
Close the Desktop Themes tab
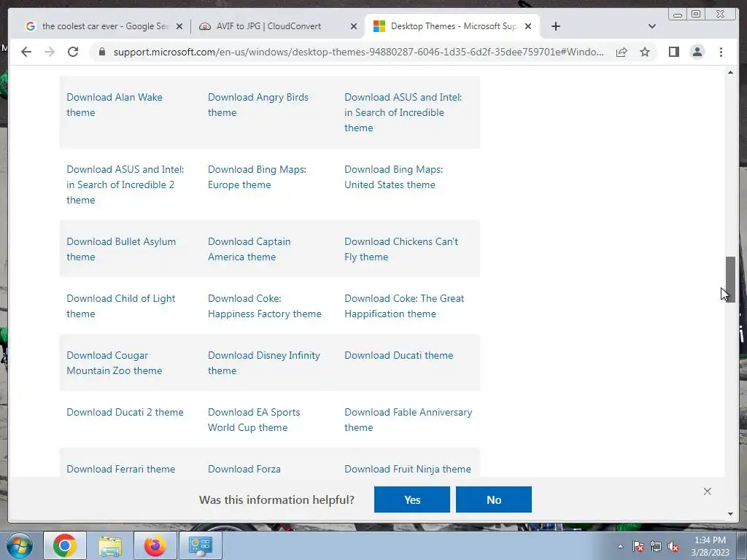coord(528,27)
